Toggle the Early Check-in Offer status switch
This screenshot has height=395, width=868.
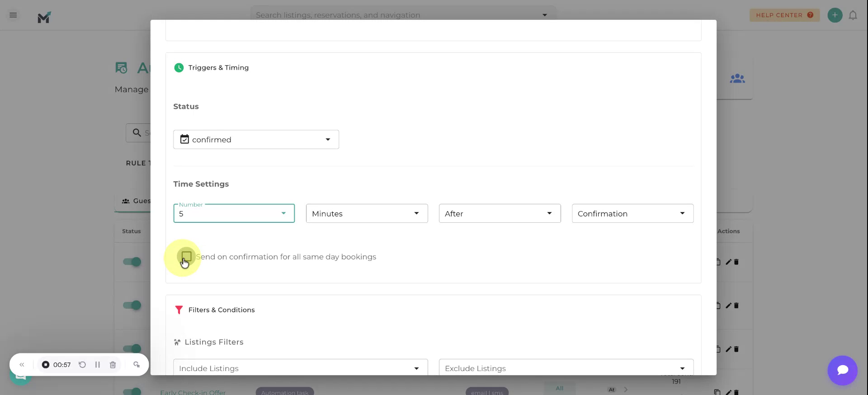click(132, 391)
